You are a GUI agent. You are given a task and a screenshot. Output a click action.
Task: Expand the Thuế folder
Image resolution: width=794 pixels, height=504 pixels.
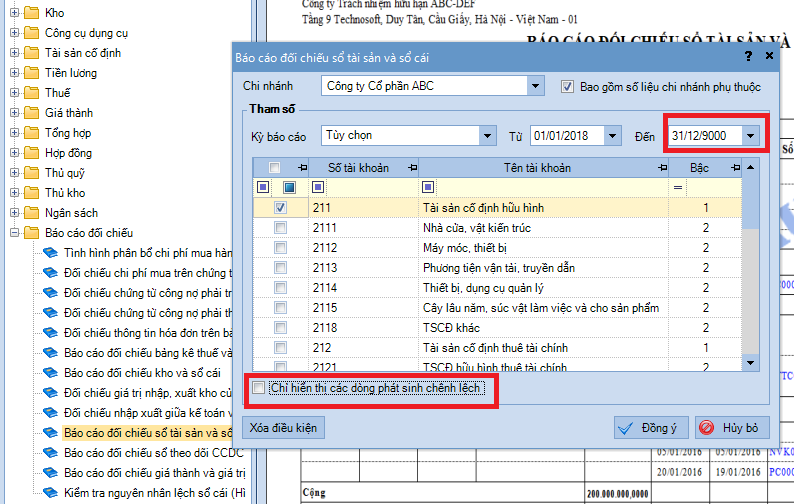pyautogui.click(x=14, y=93)
